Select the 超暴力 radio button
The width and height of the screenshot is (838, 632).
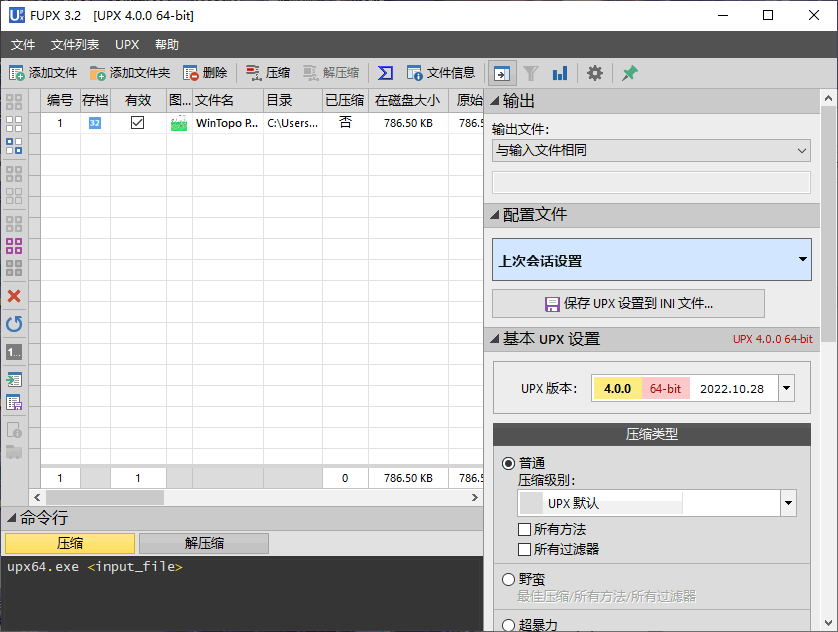click(x=508, y=625)
